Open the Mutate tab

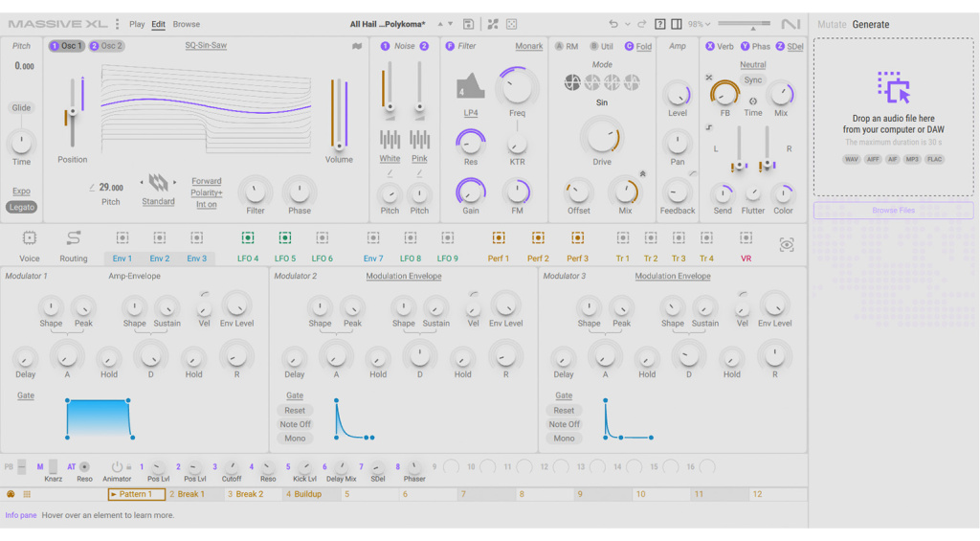(832, 24)
